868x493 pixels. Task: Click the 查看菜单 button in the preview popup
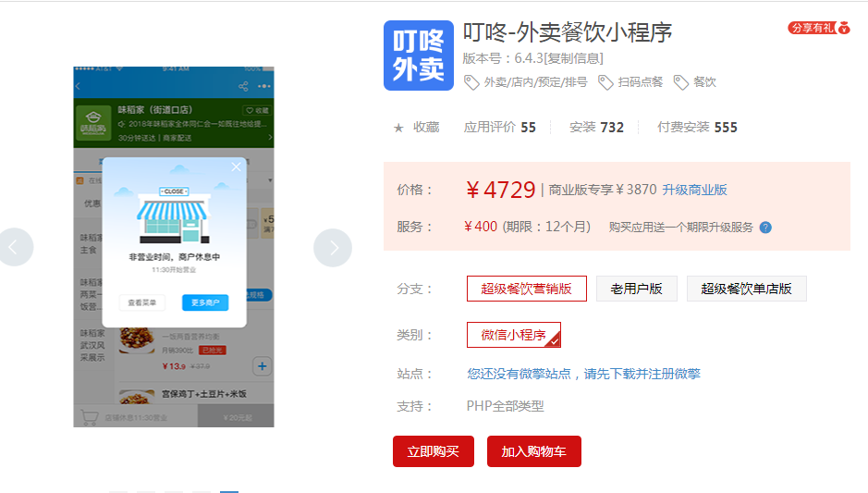142,302
